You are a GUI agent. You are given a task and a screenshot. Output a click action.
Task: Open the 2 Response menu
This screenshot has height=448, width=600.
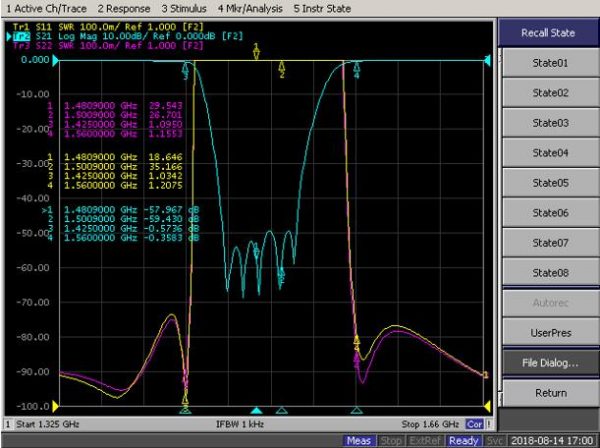[x=124, y=8]
